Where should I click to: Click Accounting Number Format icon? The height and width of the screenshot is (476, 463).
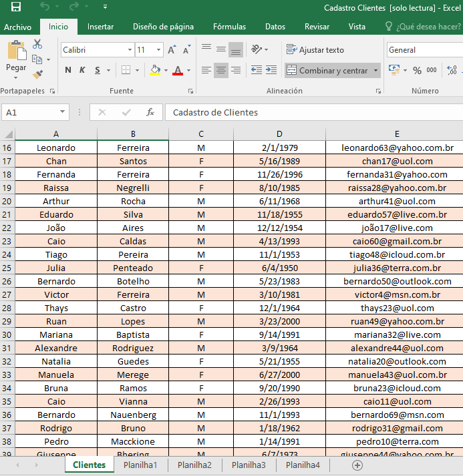394,70
